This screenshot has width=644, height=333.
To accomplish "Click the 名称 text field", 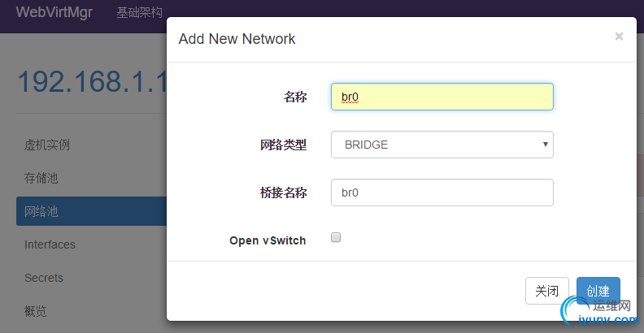I will click(442, 97).
